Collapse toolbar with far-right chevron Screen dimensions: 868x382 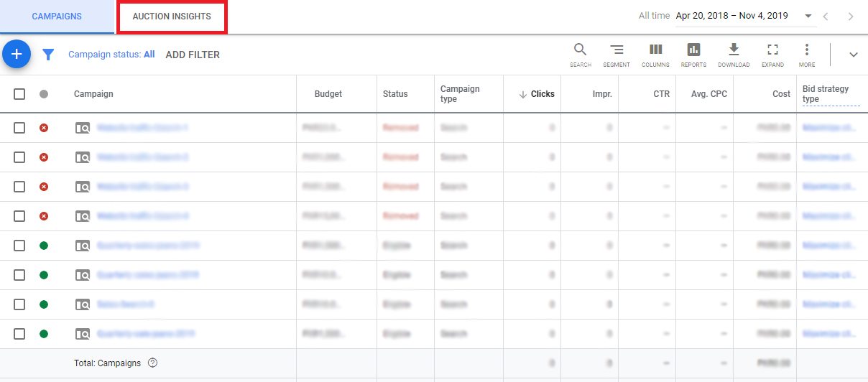pos(854,55)
